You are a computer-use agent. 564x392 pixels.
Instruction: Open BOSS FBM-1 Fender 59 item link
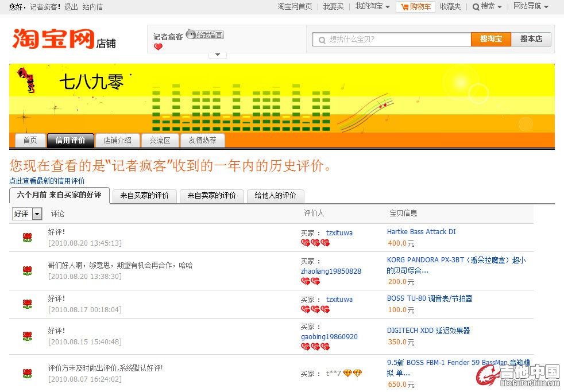pos(458,367)
